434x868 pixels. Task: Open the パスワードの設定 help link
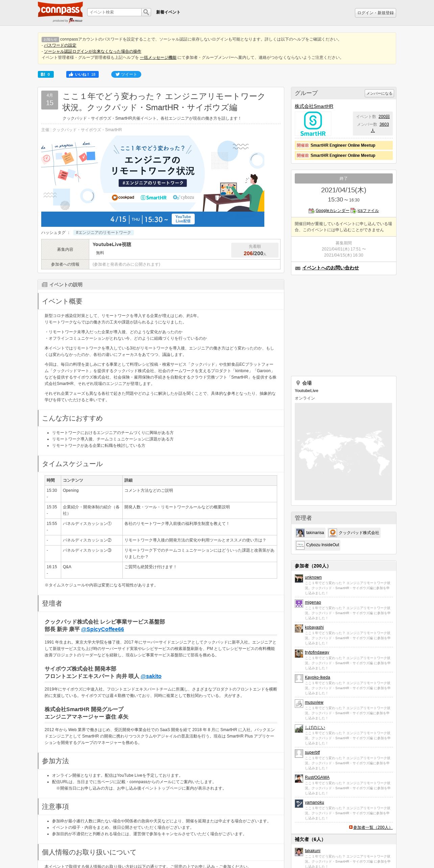coord(60,45)
